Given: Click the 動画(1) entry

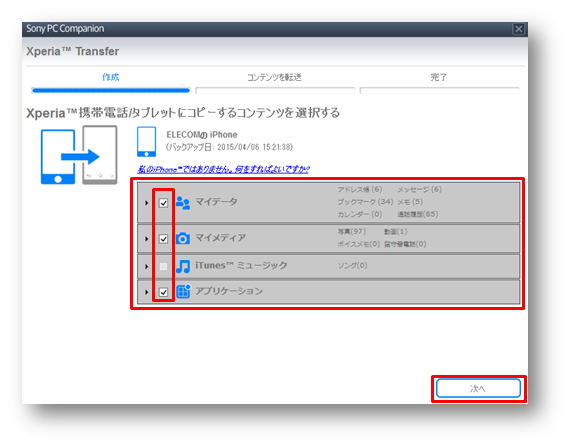Looking at the screenshot, I should click(396, 232).
